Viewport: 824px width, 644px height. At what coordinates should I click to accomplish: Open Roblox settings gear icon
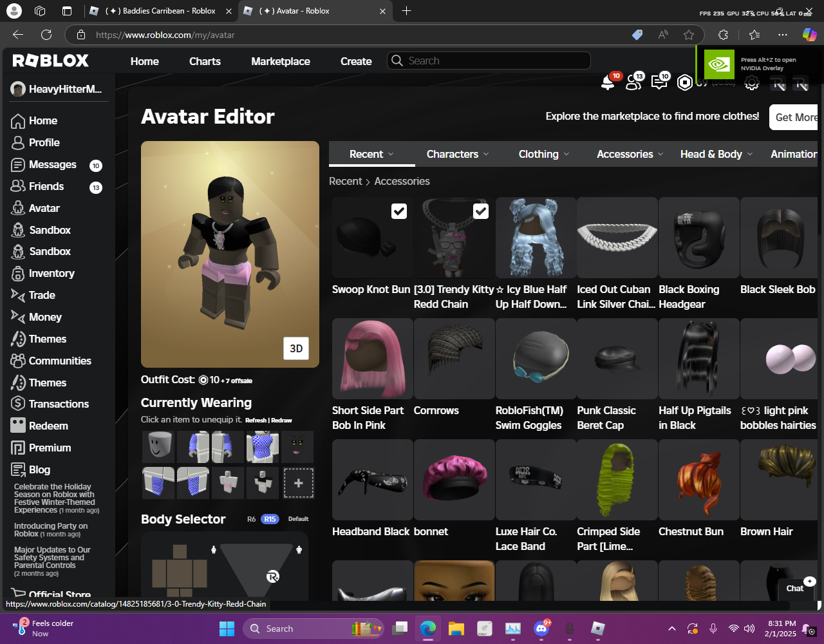tap(751, 82)
